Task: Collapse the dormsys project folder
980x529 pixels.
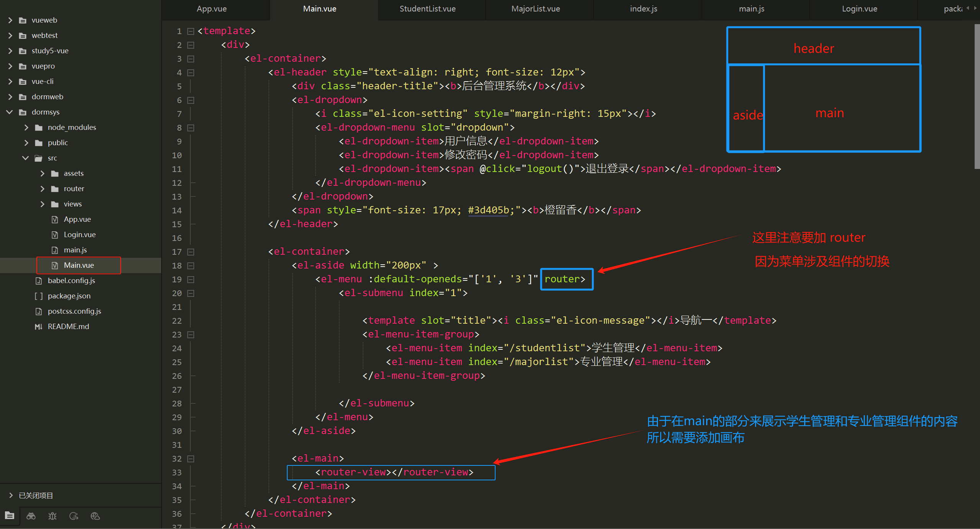Action: pyautogui.click(x=10, y=112)
